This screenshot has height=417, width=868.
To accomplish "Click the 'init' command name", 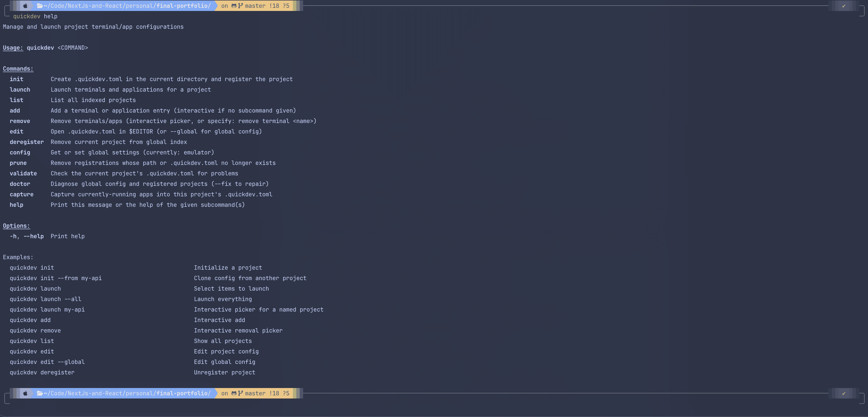I will point(17,79).
